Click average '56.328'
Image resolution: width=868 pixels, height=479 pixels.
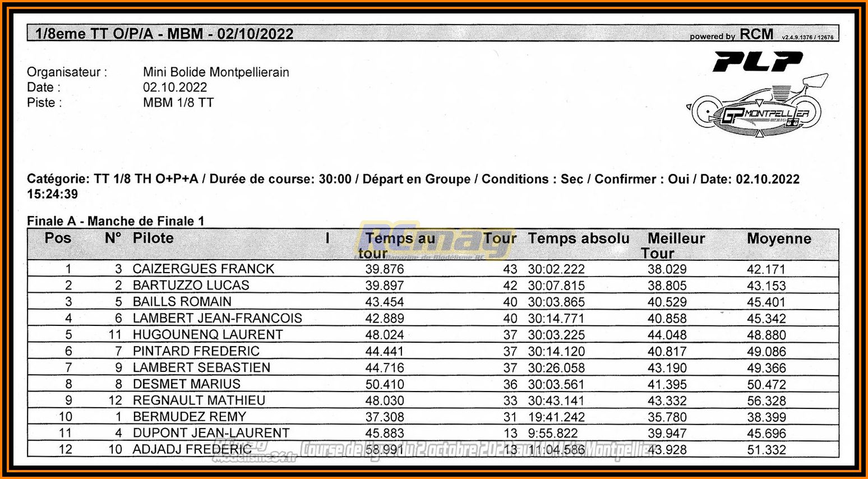[x=767, y=401]
